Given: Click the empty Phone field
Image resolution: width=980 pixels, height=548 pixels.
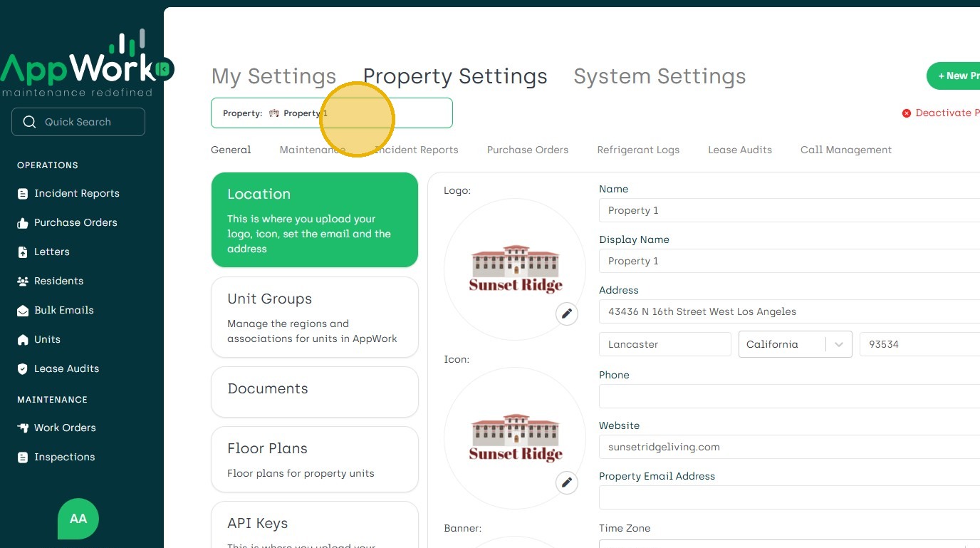Looking at the screenshot, I should (789, 396).
